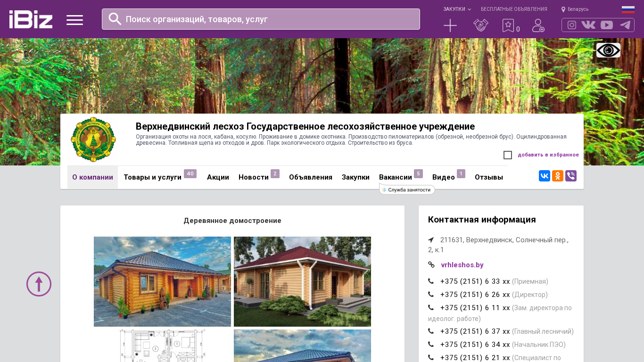Toggle the accessibility eye view

608,50
